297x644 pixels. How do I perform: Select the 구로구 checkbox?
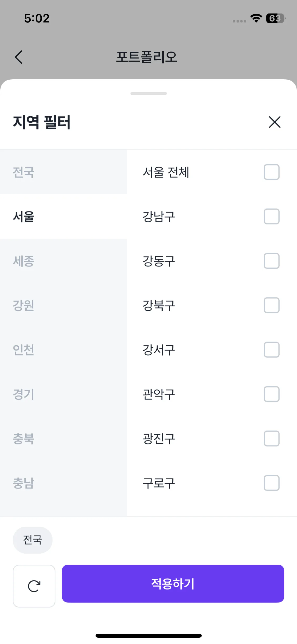(x=271, y=483)
